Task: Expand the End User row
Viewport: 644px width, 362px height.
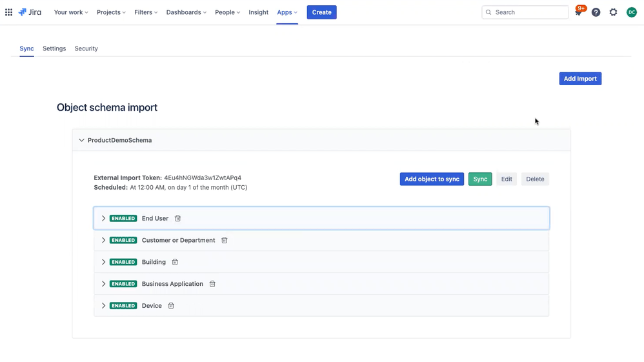Action: [103, 218]
